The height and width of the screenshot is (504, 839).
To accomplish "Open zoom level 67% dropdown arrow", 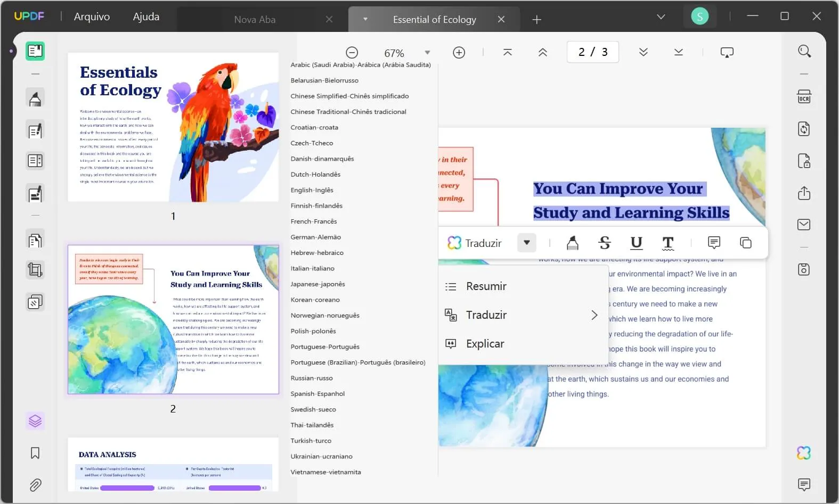I will click(x=427, y=53).
